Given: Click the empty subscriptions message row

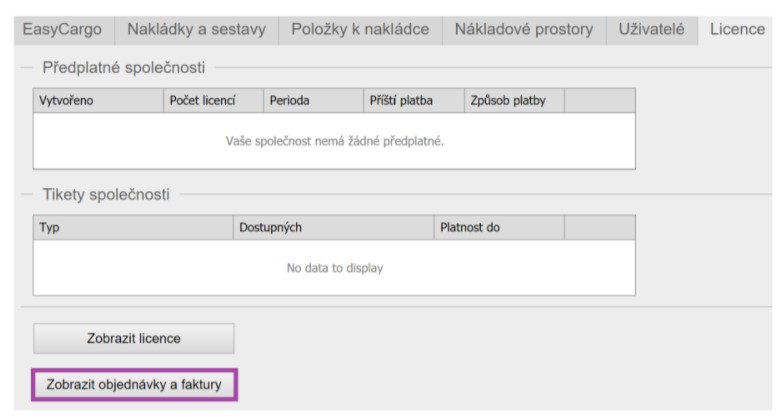Looking at the screenshot, I should pyautogui.click(x=334, y=141).
